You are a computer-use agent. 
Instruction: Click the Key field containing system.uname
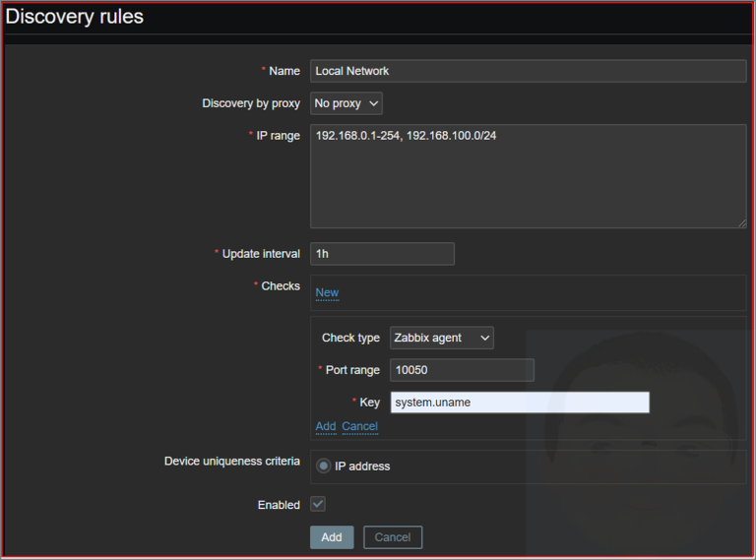point(520,403)
